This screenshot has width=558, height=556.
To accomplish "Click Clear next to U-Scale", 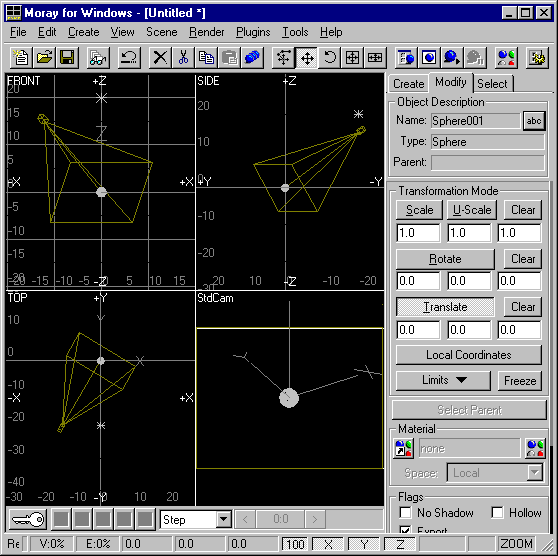I will (523, 210).
